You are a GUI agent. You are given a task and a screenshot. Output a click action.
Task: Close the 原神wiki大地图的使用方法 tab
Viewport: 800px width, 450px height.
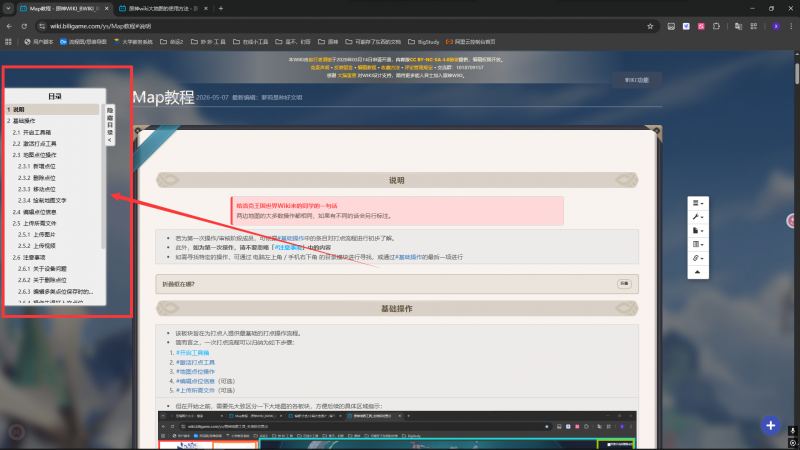[x=206, y=8]
